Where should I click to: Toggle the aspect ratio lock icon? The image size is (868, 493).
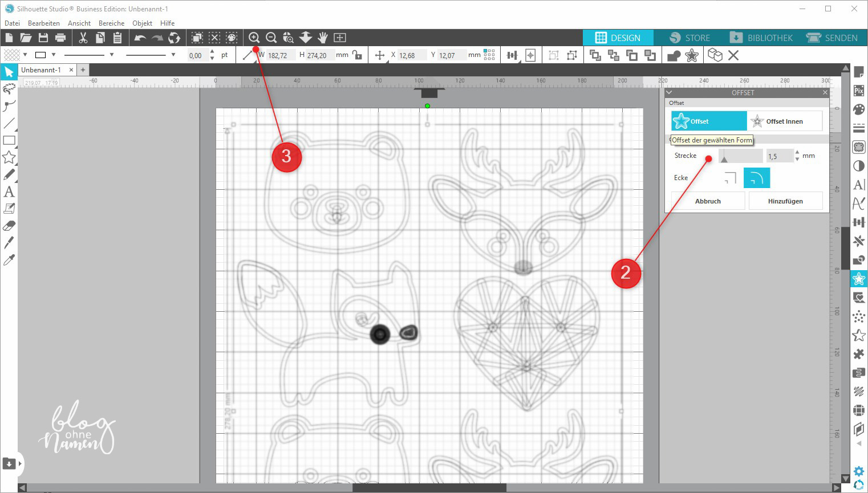[x=357, y=55]
